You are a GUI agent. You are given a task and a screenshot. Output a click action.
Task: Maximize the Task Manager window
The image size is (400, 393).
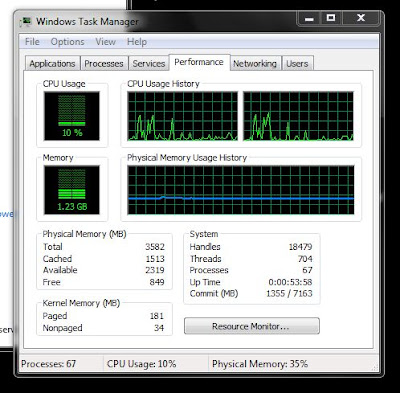coord(331,18)
